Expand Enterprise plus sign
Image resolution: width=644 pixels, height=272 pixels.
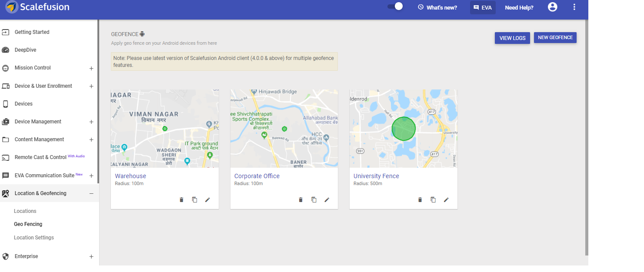point(91,257)
